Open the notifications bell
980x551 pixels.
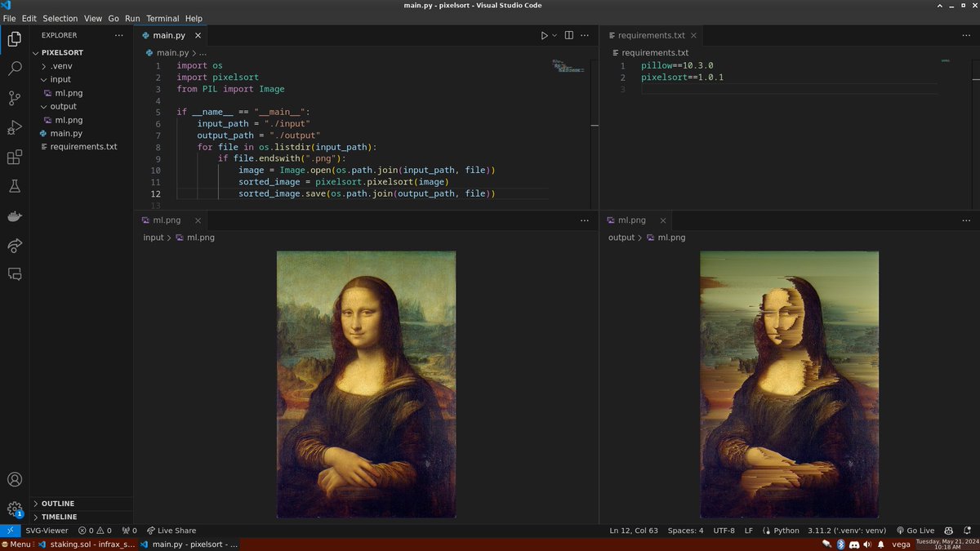point(969,531)
